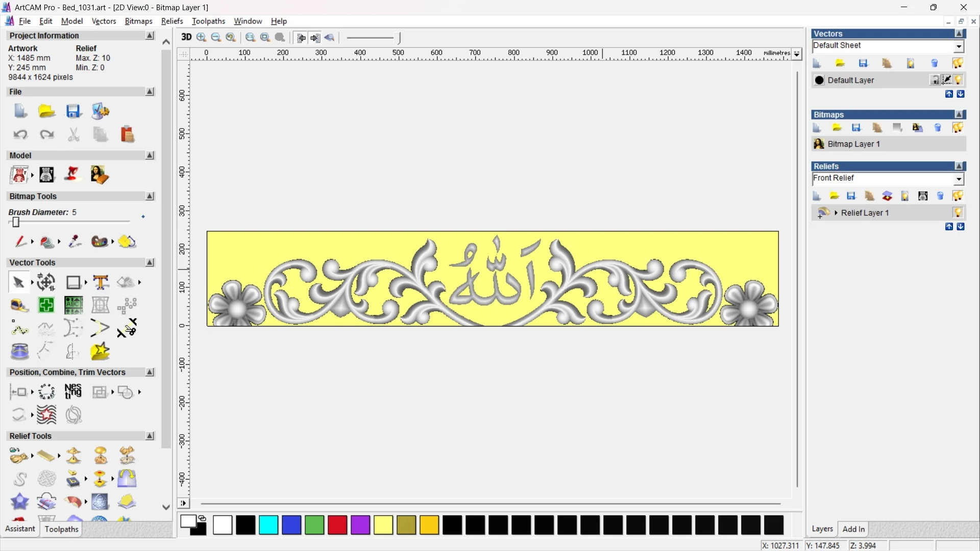Toggle Relief Layer 1 visibility bulb
The image size is (980, 551).
(x=958, y=212)
